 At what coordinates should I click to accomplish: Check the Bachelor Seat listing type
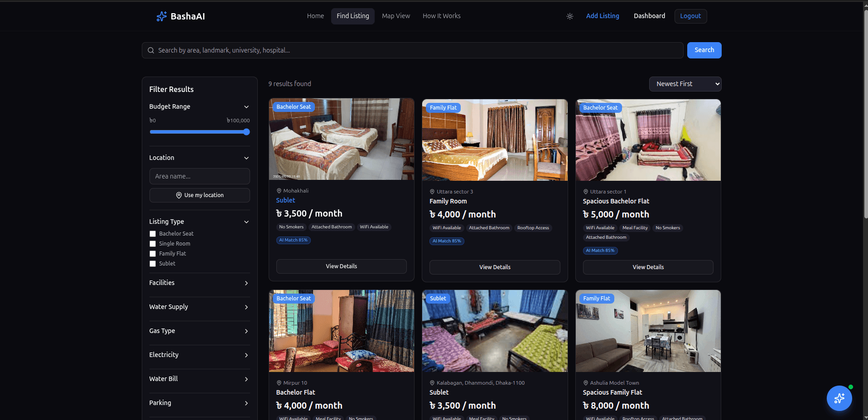[x=153, y=234]
